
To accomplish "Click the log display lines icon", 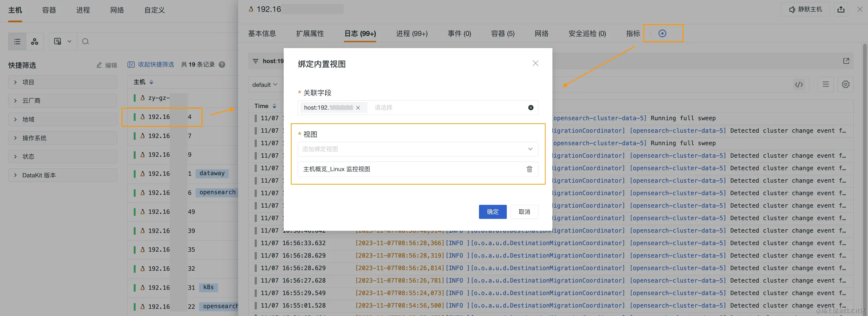I will pos(826,85).
